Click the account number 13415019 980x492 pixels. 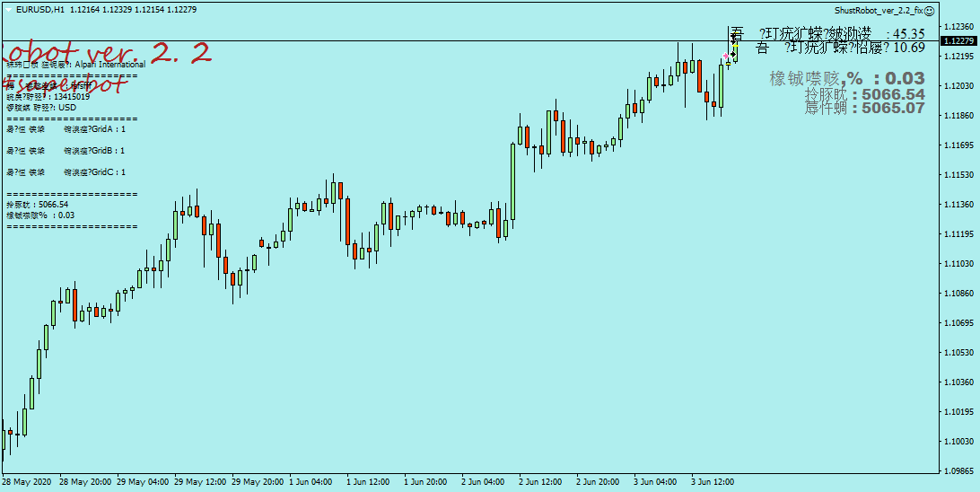(x=72, y=96)
